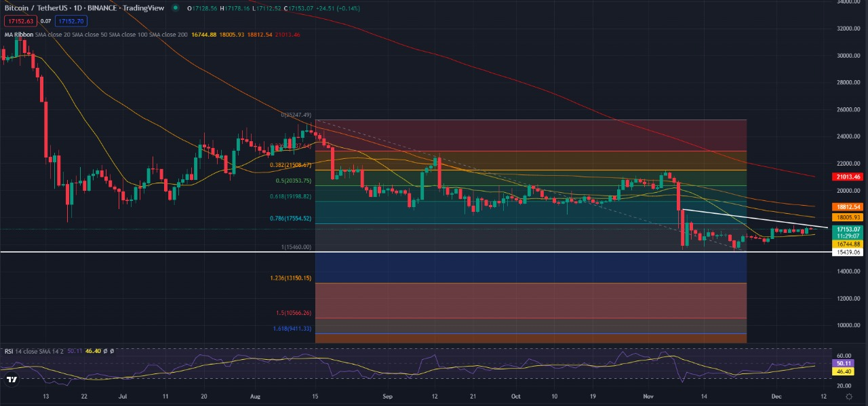Image resolution: width=868 pixels, height=406 pixels.
Task: Click the green market status dot
Action: (176, 8)
